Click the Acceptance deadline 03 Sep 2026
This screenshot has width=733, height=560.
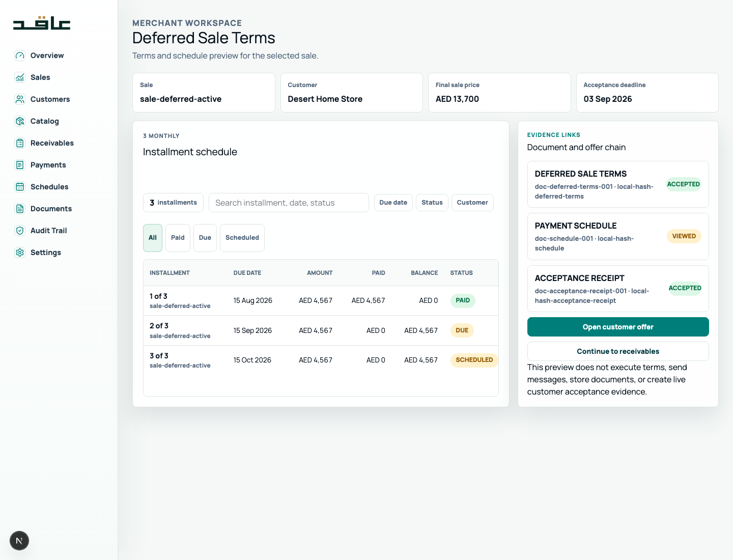point(647,93)
